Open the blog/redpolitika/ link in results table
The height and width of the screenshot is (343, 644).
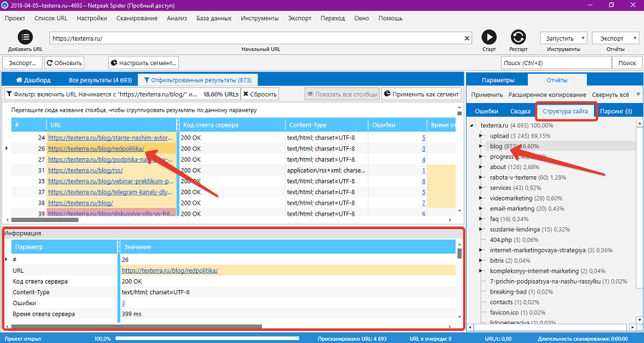pyautogui.click(x=96, y=149)
